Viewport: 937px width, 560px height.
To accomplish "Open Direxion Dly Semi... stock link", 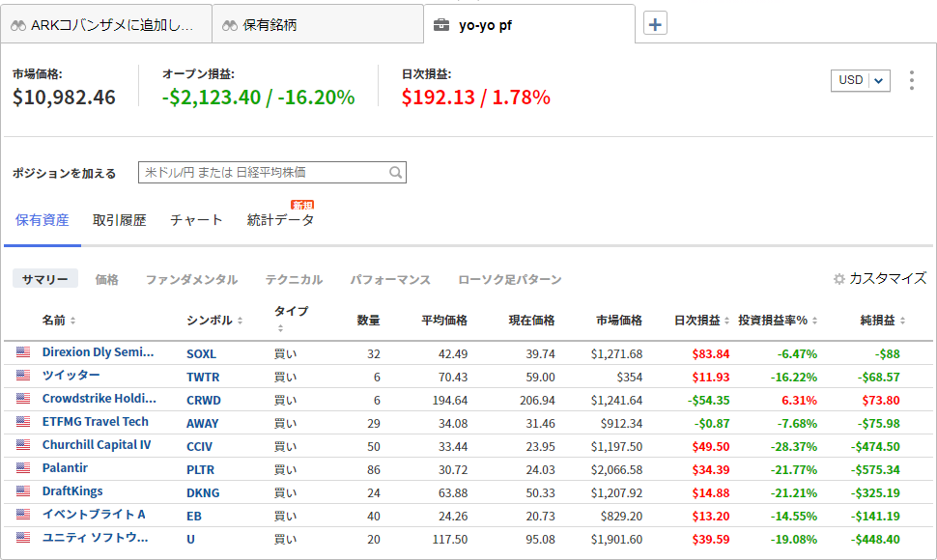I will [98, 352].
